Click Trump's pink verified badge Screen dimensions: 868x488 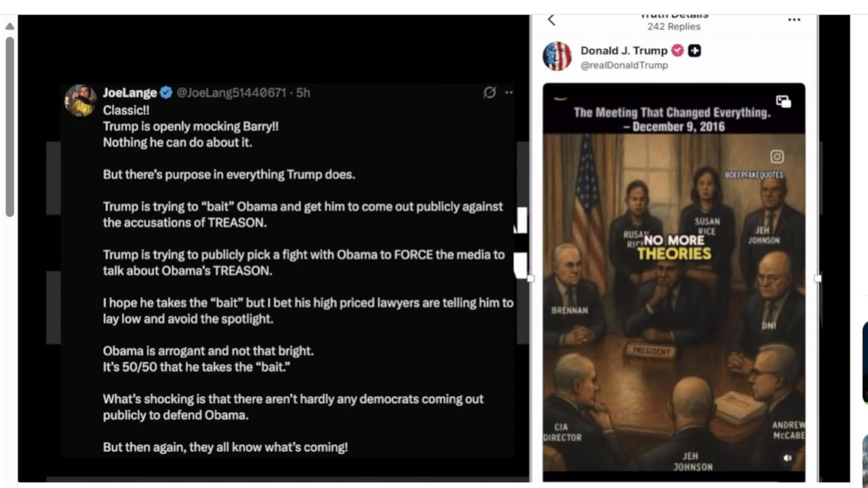(x=677, y=51)
